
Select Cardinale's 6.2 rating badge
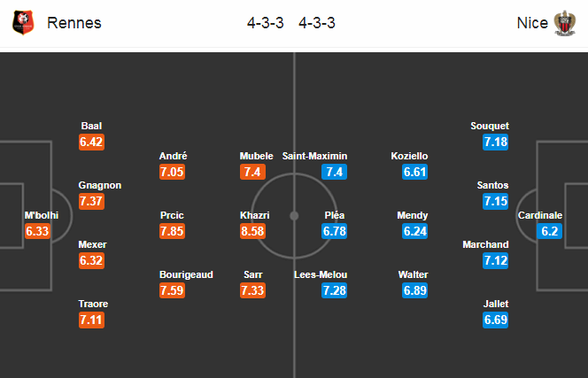[x=549, y=231]
